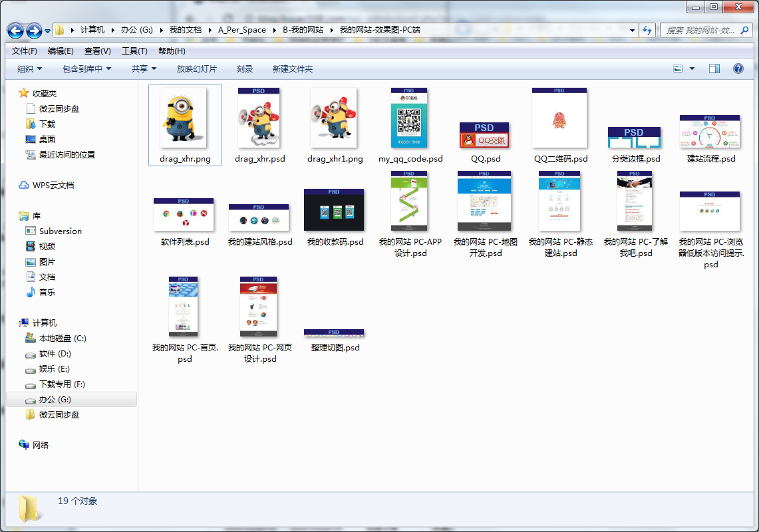Image resolution: width=759 pixels, height=532 pixels.
Task: Expand the view options dropdown arrow
Action: (x=692, y=68)
